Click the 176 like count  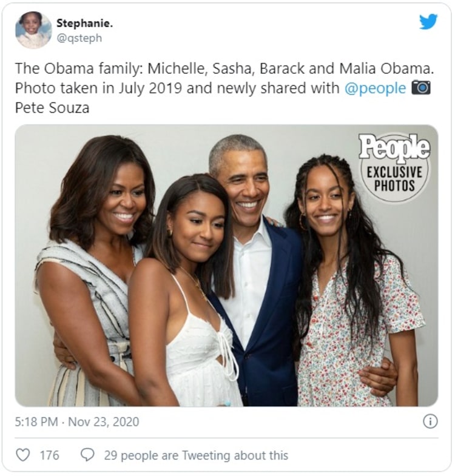point(49,455)
